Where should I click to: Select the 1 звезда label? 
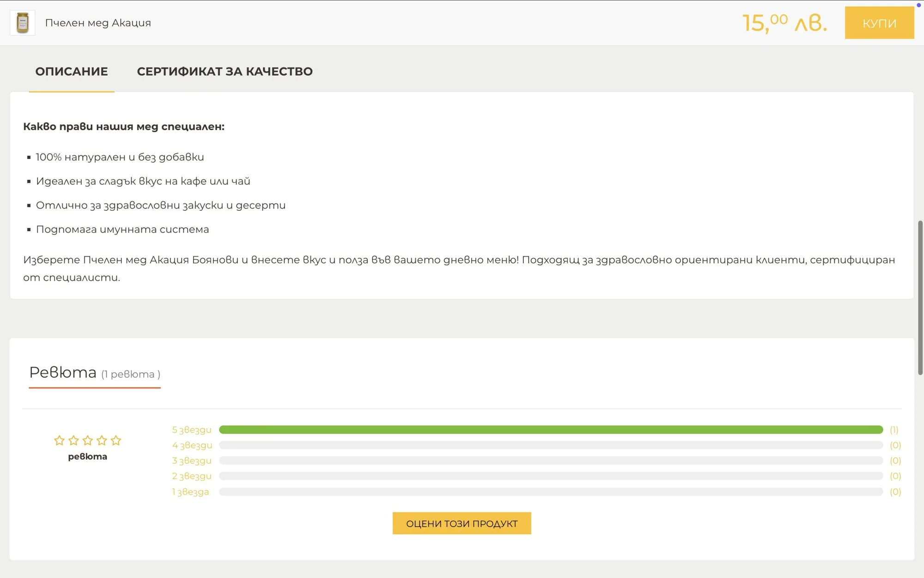pos(190,492)
